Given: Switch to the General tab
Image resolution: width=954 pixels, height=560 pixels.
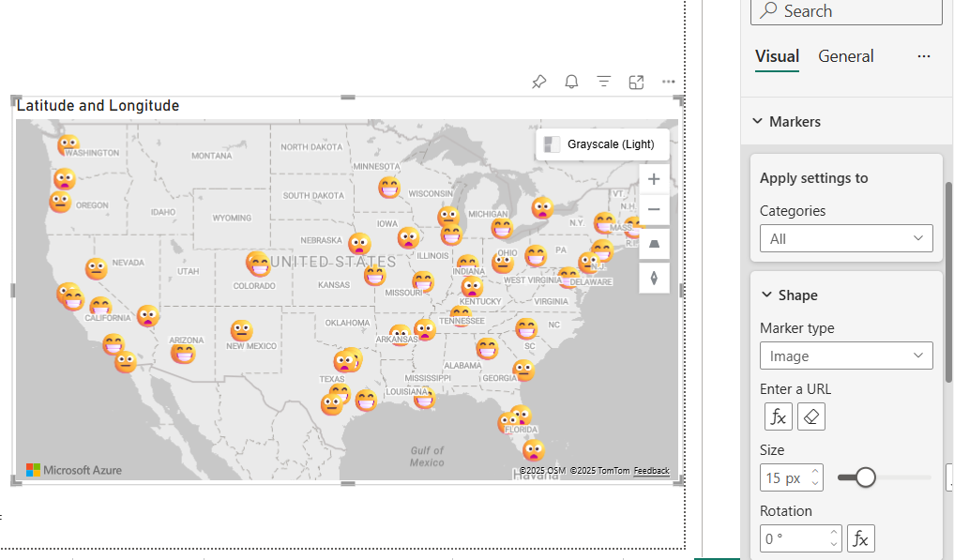Looking at the screenshot, I should pyautogui.click(x=845, y=56).
